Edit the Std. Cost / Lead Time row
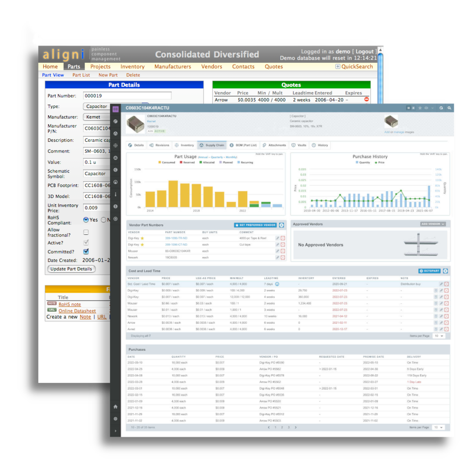The height and width of the screenshot is (466, 476). point(441,284)
